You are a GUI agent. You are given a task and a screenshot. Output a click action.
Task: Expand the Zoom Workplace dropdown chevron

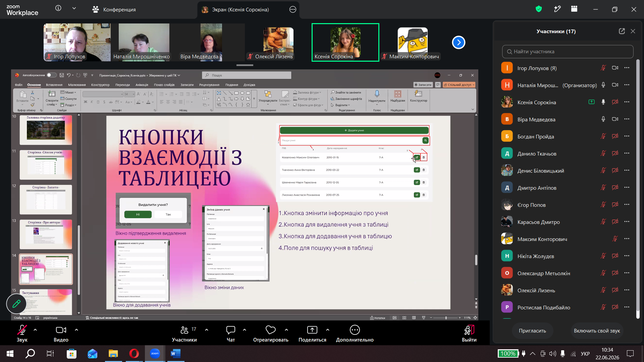point(74,8)
